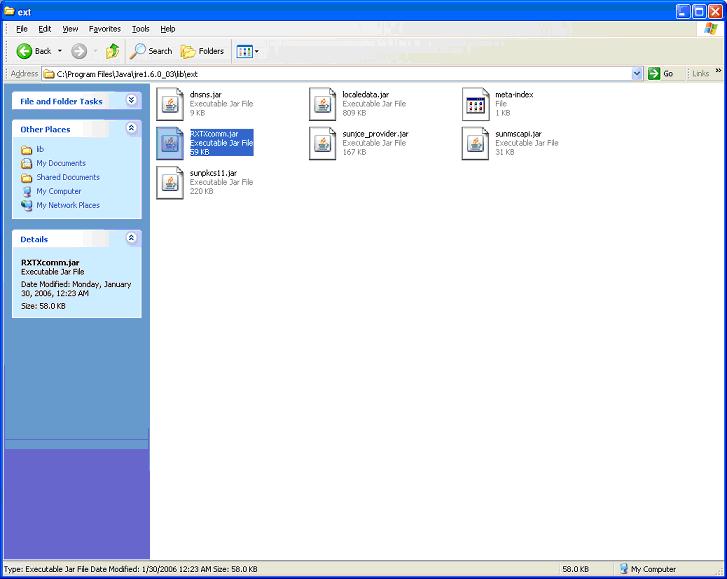Open the Forward button history dropdown
Screen dimensions: 727x579
click(95, 51)
